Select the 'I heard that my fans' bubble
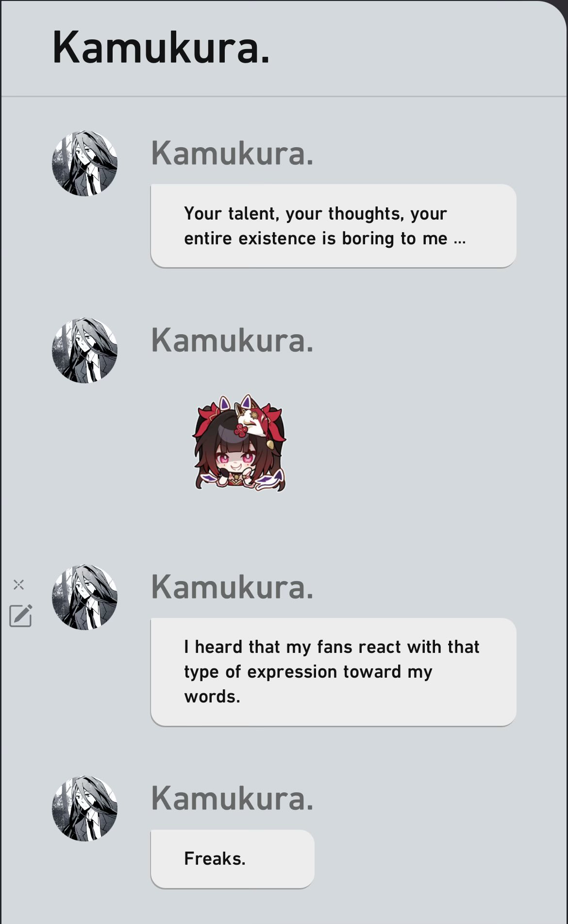This screenshot has height=924, width=568. (334, 672)
